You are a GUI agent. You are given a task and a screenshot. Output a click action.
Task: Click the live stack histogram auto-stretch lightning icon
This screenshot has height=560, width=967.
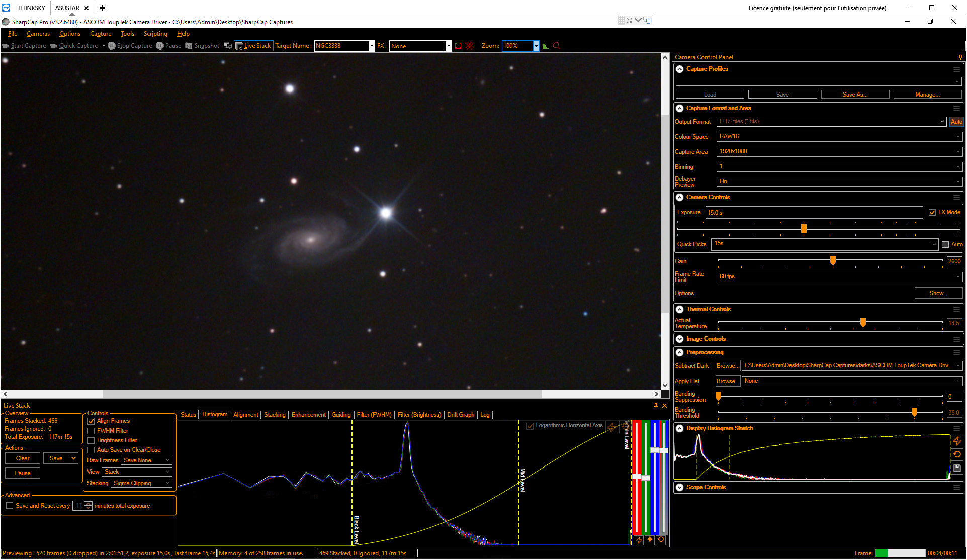(611, 427)
